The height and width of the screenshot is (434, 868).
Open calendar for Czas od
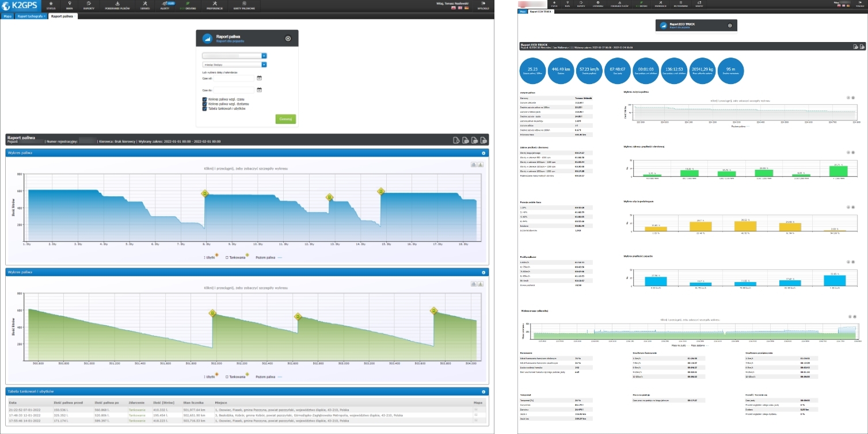coord(259,78)
